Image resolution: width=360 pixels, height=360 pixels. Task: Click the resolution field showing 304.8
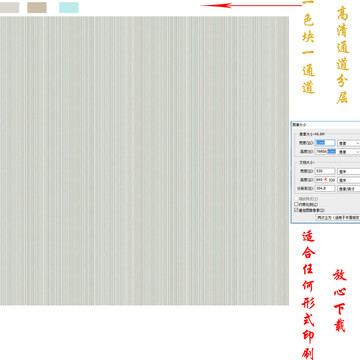(x=325, y=188)
